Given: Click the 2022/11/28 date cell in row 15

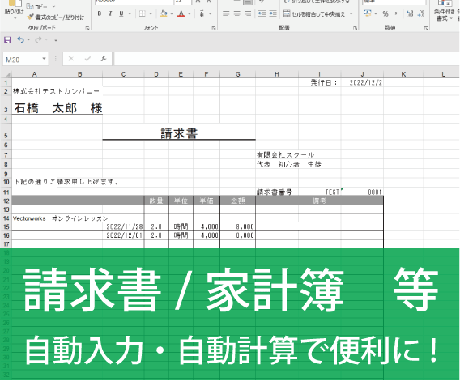Looking at the screenshot, I should coord(124,227).
